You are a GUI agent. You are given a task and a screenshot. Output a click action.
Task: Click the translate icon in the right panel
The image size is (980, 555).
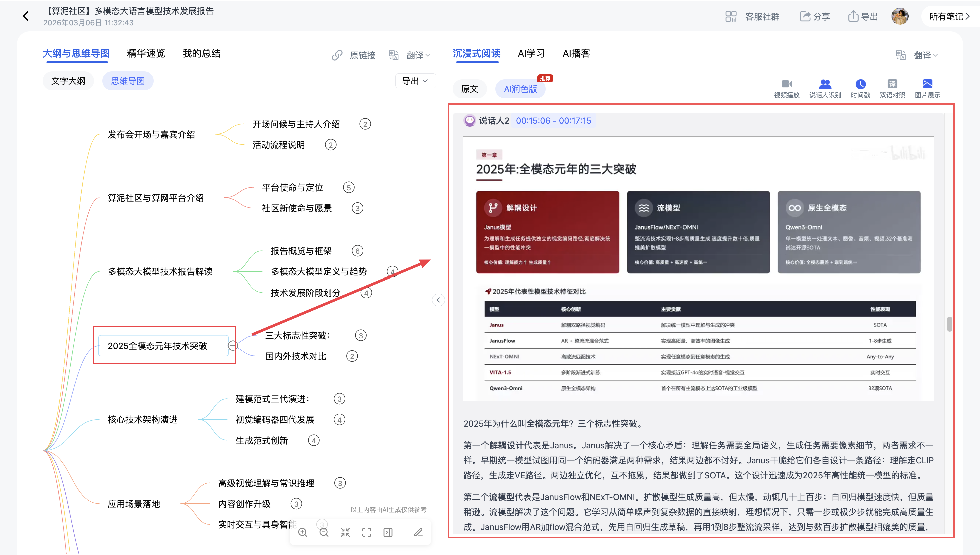(901, 55)
